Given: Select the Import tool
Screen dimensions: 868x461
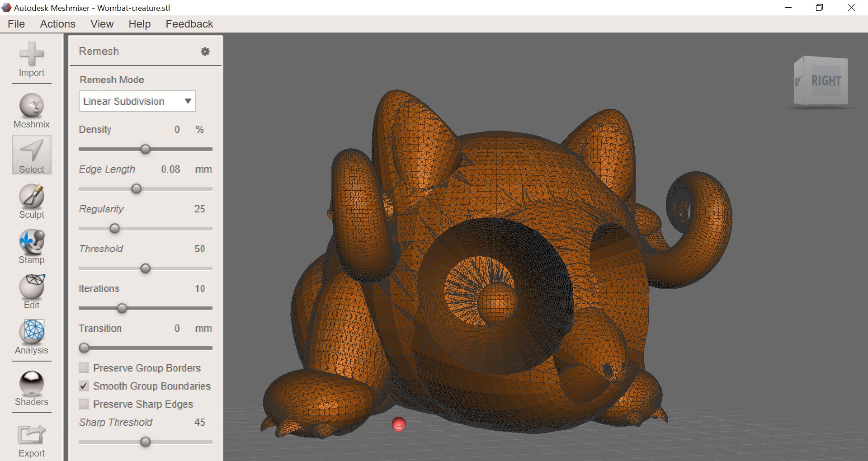Looking at the screenshot, I should 31,60.
